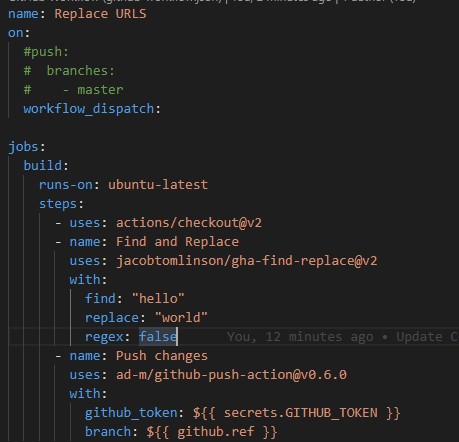Click the 'Push changes' step name

coord(162,356)
